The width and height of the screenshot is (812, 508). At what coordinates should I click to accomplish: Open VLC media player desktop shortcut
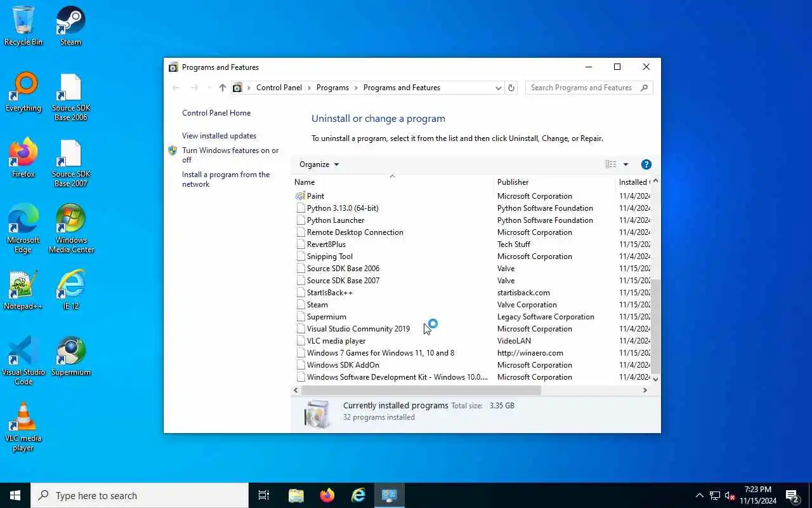(x=23, y=427)
